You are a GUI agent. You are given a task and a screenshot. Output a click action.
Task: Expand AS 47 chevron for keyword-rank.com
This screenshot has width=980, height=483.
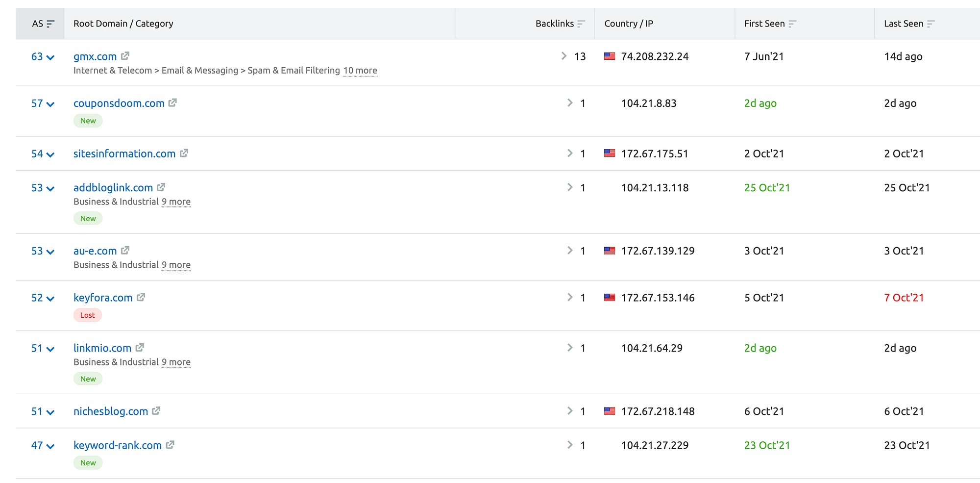[x=50, y=446]
